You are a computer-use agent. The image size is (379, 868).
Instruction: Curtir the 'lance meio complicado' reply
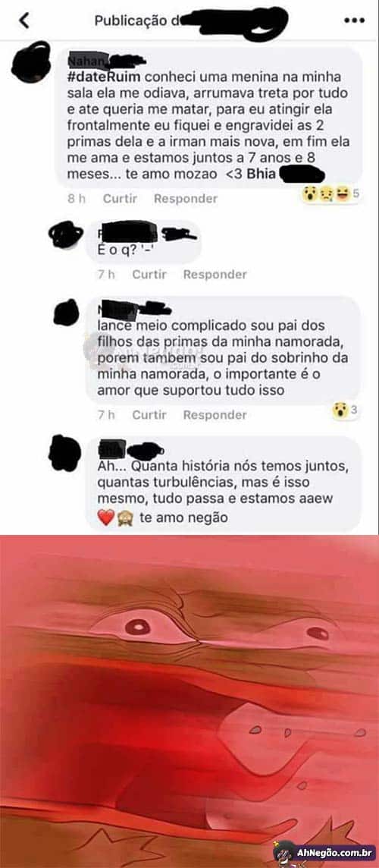pyautogui.click(x=149, y=414)
